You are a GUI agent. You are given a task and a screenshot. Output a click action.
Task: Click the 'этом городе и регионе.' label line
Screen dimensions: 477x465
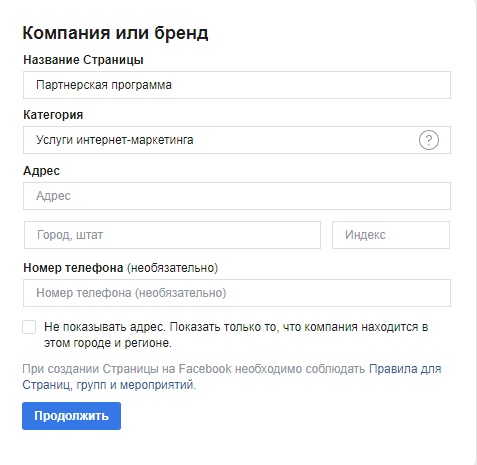108,343
